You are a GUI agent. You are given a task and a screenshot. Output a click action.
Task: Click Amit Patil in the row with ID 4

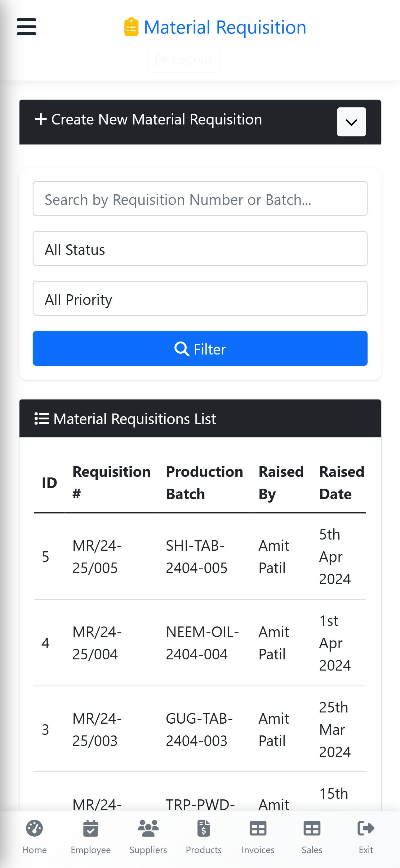(x=274, y=643)
